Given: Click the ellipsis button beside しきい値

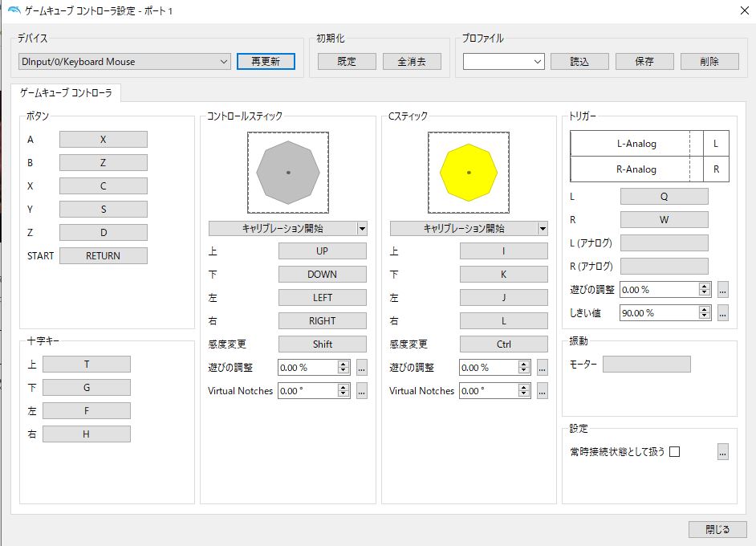Looking at the screenshot, I should (722, 313).
